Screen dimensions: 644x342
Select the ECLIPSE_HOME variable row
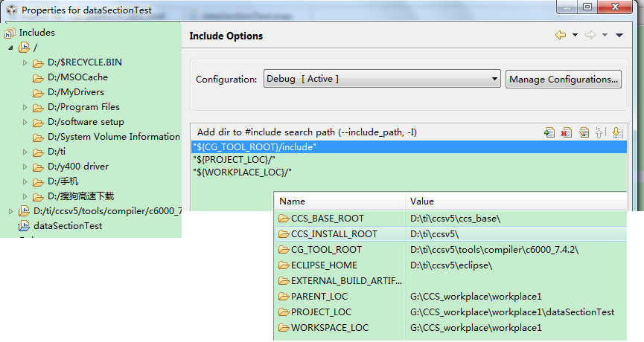coord(450,265)
